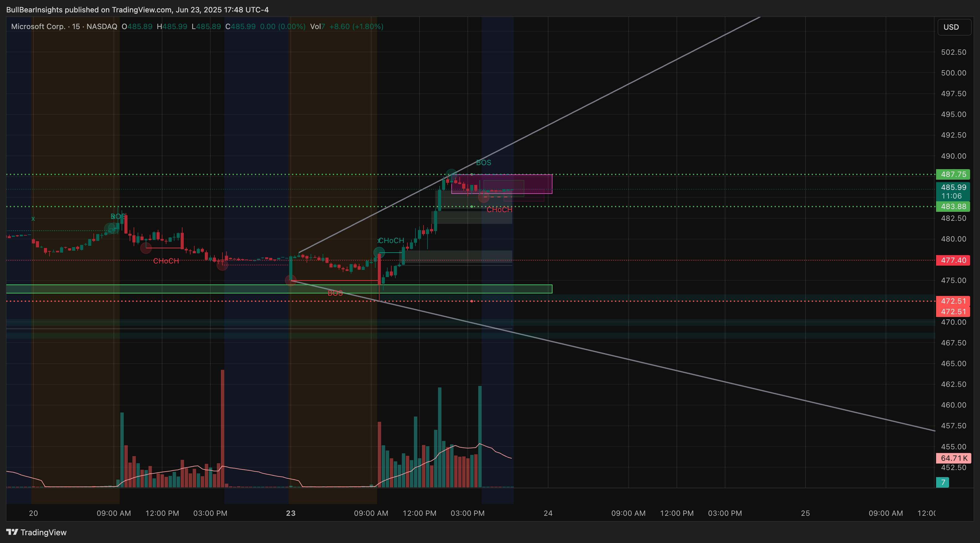Click the 455.00 price axis label
The height and width of the screenshot is (543, 980).
(953, 447)
